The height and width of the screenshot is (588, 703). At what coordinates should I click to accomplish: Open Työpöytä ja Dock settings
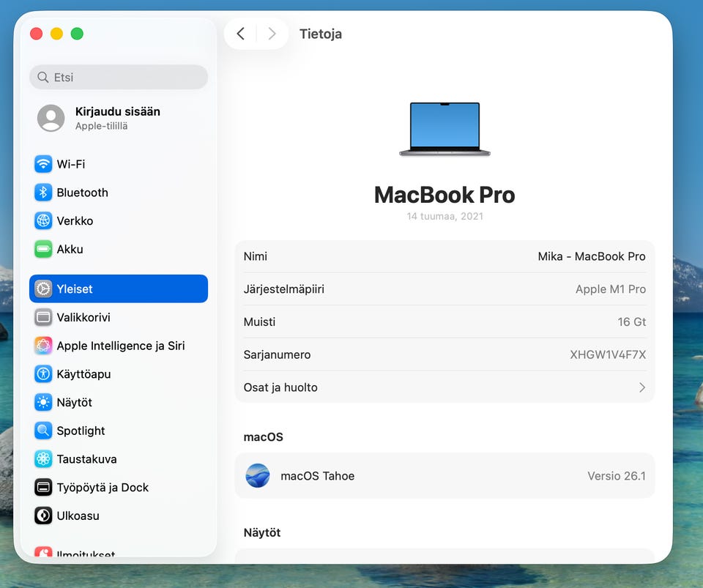click(x=119, y=487)
